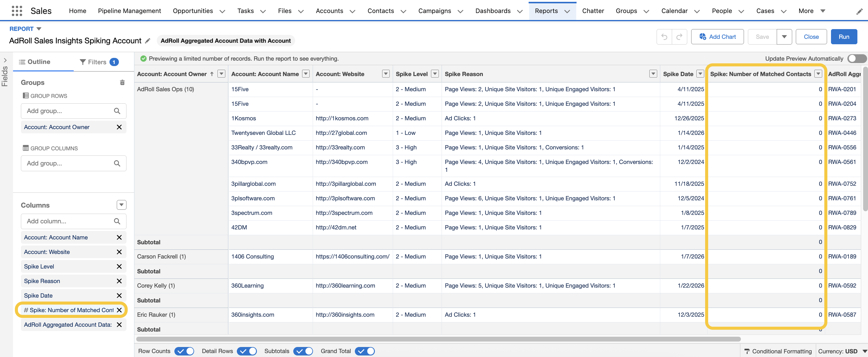
Task: Open the 1Kosmos account link
Action: click(243, 118)
